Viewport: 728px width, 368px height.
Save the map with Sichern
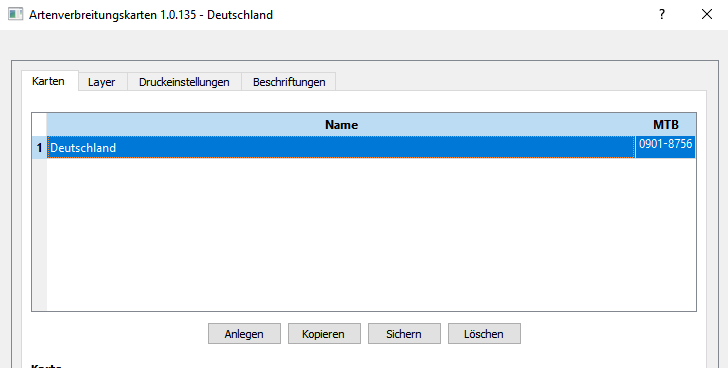[x=404, y=334]
